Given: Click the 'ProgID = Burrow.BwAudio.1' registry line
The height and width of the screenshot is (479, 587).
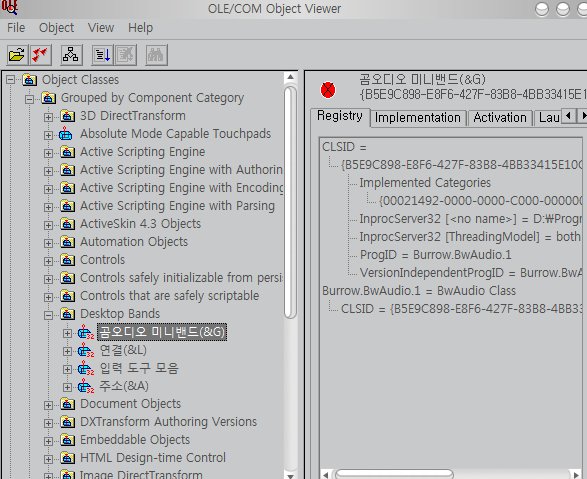Looking at the screenshot, I should 436,255.
